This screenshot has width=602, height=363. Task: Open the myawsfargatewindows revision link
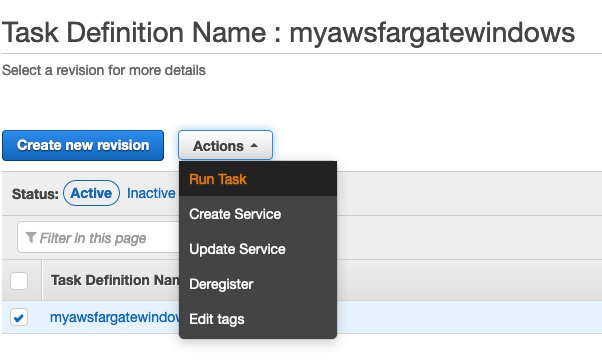click(114, 317)
